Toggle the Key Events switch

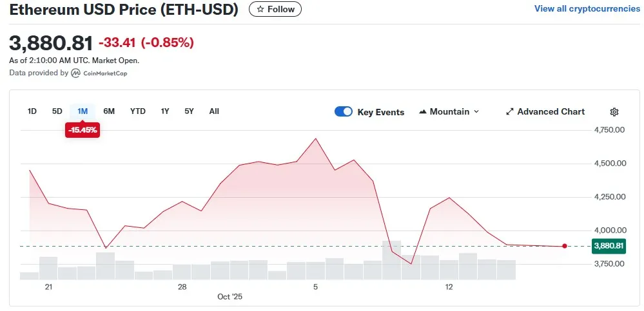(x=344, y=111)
